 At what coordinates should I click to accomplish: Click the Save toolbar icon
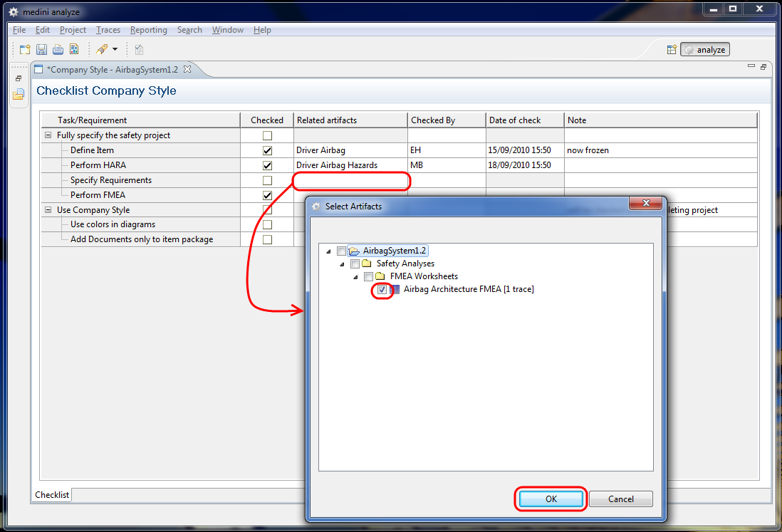click(x=41, y=49)
